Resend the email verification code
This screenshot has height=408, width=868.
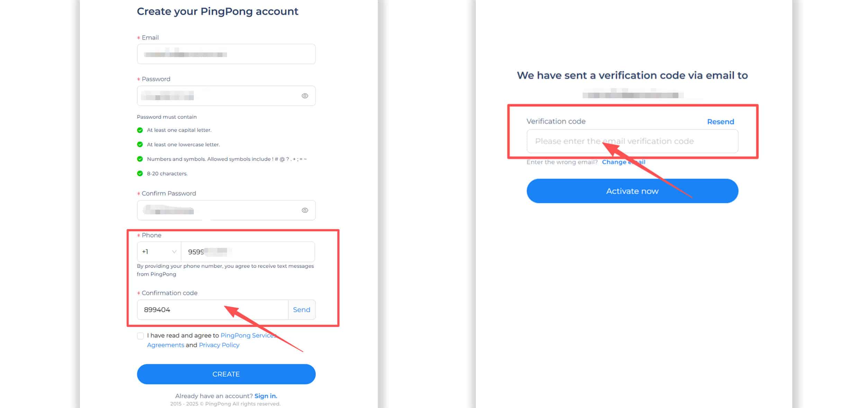720,122
